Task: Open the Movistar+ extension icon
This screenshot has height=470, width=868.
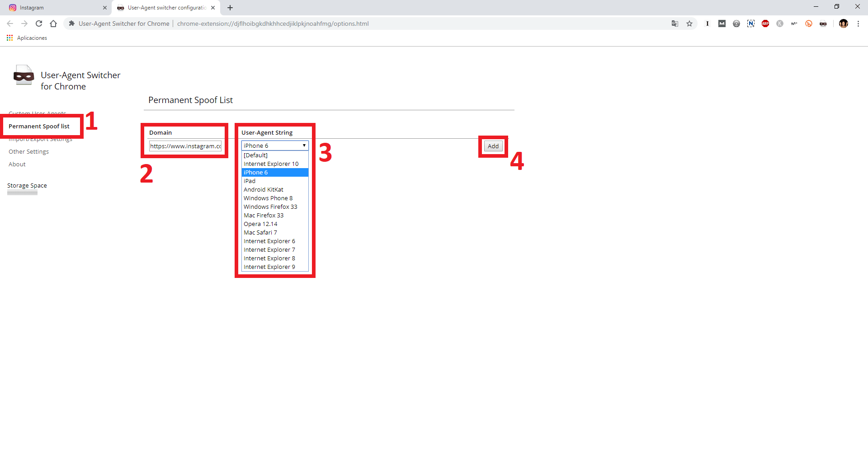Action: click(x=794, y=23)
